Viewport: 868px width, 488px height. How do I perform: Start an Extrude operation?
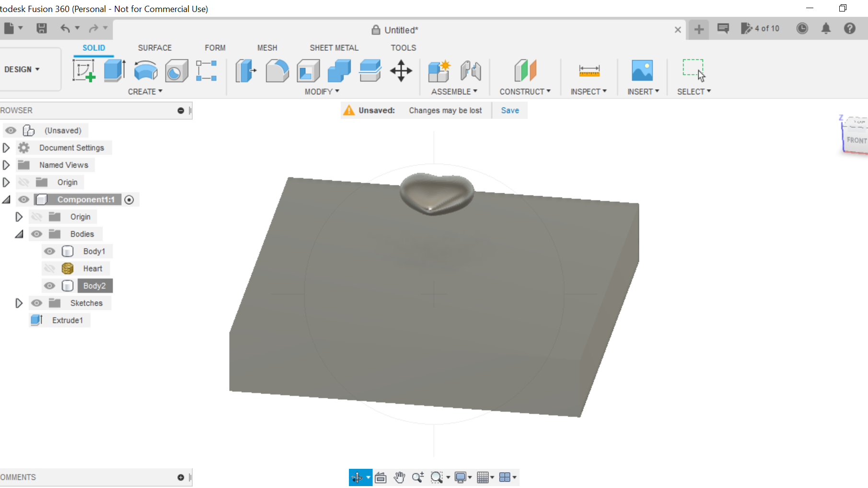(114, 70)
